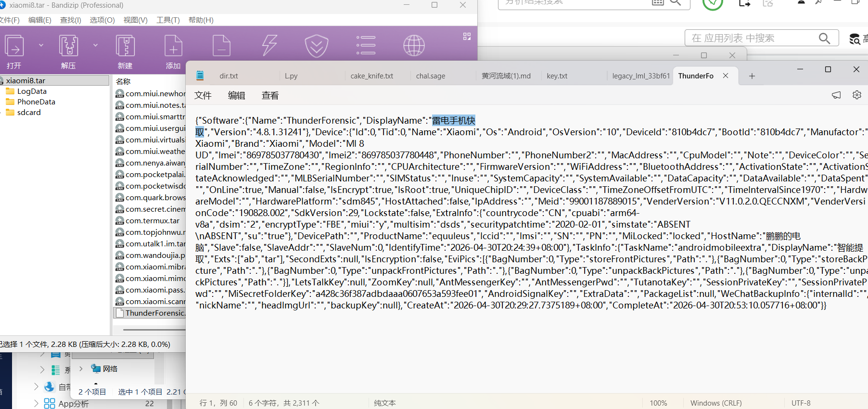Open the 查看 menu in Notepad
The image size is (868, 409).
[270, 95]
